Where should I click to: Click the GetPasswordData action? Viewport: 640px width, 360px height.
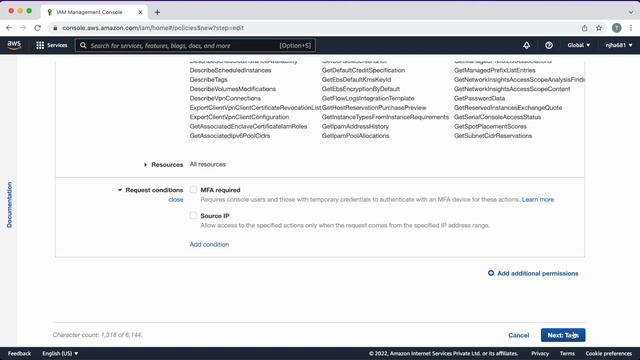(x=479, y=98)
